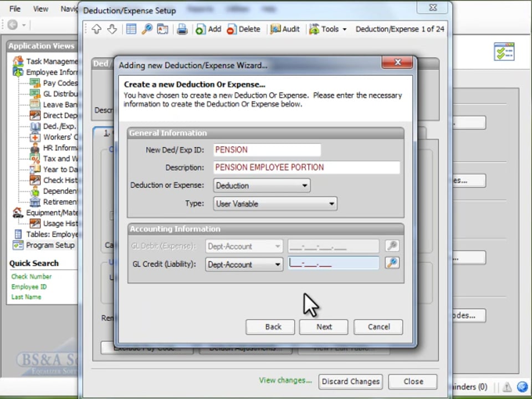532x399 pixels.
Task: Select Employee Information tree node
Action: [45, 72]
